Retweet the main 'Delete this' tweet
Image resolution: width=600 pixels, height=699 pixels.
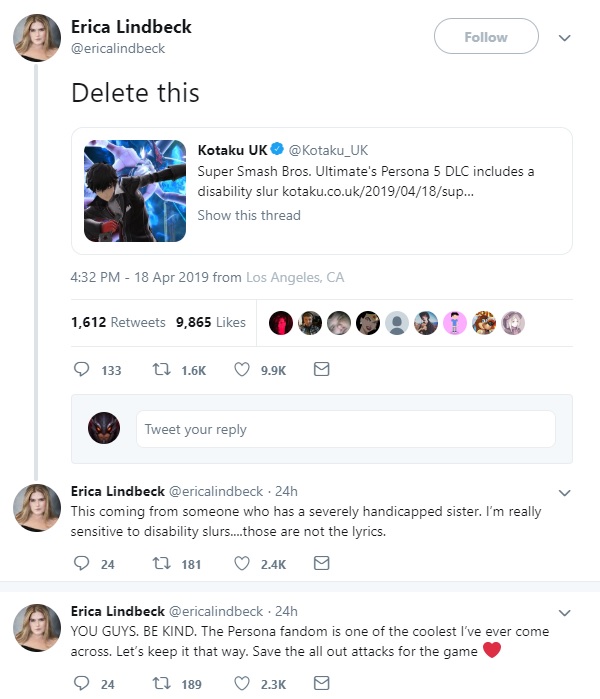pos(161,370)
